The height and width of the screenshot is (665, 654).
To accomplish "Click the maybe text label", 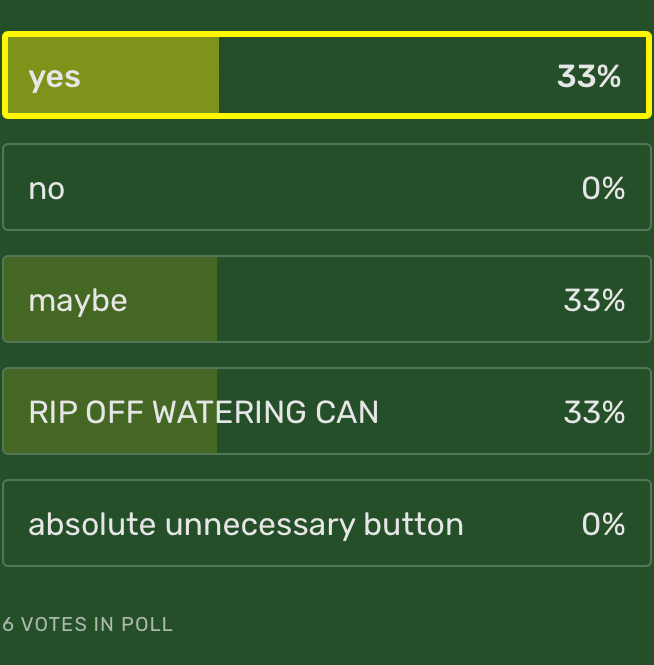I will click(78, 302).
